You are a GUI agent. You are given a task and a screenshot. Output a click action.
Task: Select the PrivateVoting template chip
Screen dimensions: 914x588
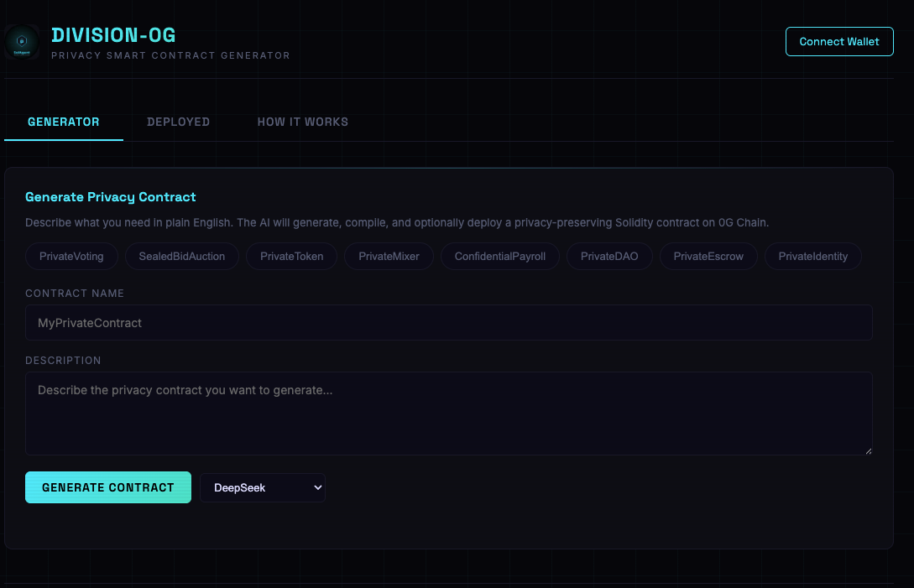71,256
